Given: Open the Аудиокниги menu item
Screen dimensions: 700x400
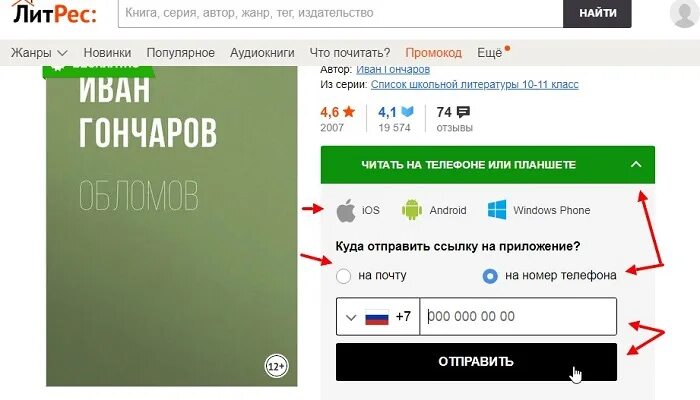Looking at the screenshot, I should [262, 53].
